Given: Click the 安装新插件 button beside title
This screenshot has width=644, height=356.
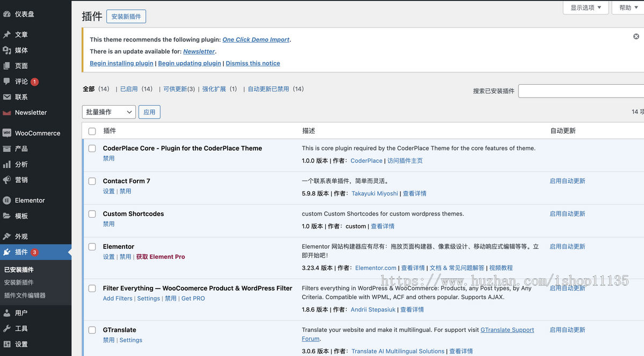Looking at the screenshot, I should tap(126, 17).
